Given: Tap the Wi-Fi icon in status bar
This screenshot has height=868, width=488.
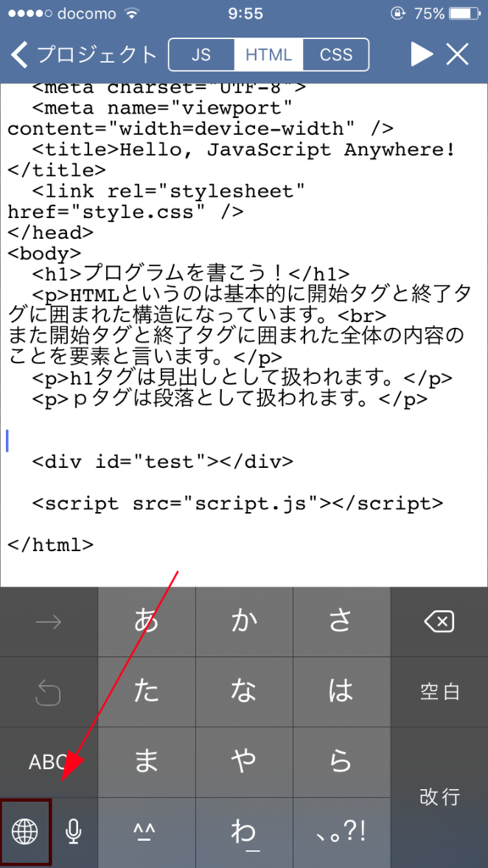Looking at the screenshot, I should click(x=131, y=14).
